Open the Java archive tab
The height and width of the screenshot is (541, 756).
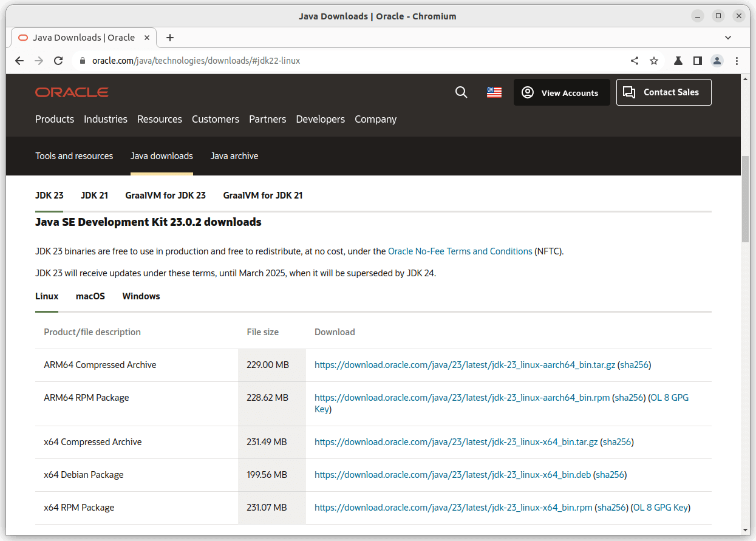(x=234, y=156)
